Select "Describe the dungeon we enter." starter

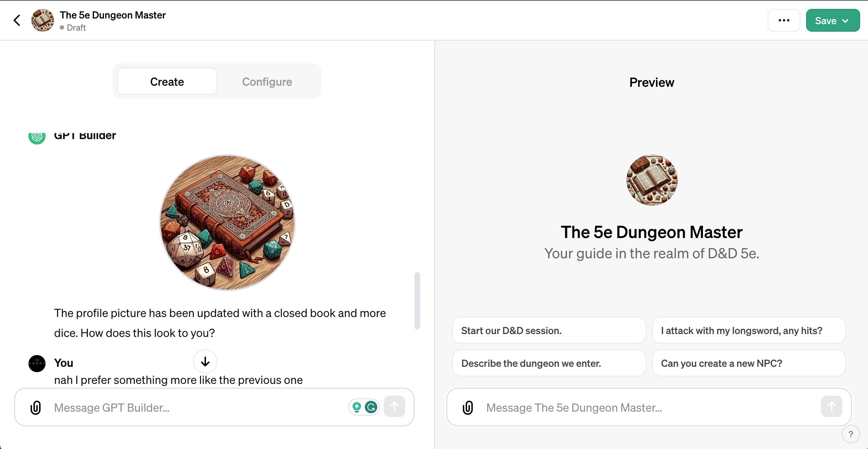[549, 363]
